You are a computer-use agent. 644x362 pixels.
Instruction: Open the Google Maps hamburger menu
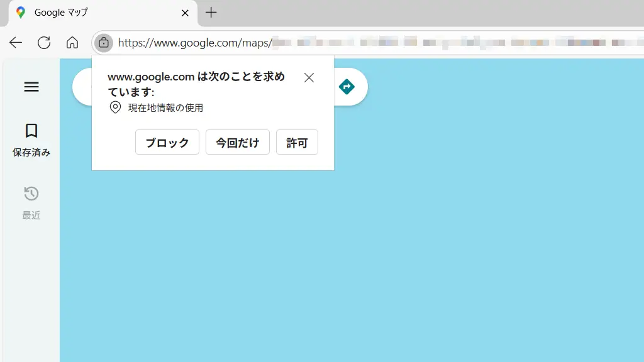[31, 87]
